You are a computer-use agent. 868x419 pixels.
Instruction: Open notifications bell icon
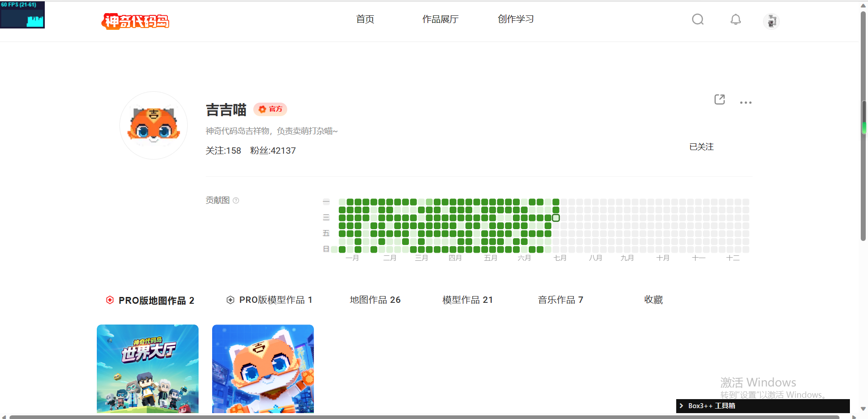736,19
